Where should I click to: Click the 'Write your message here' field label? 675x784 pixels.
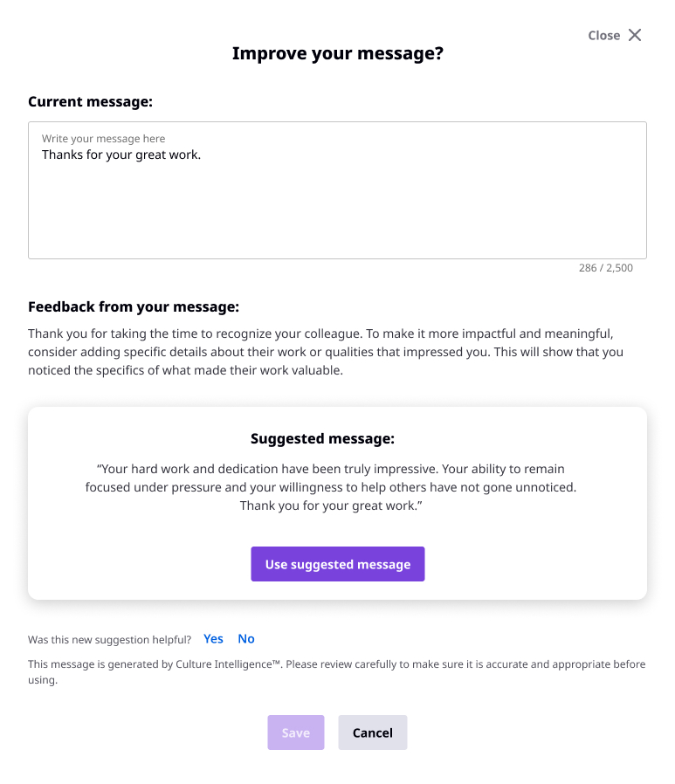(104, 139)
